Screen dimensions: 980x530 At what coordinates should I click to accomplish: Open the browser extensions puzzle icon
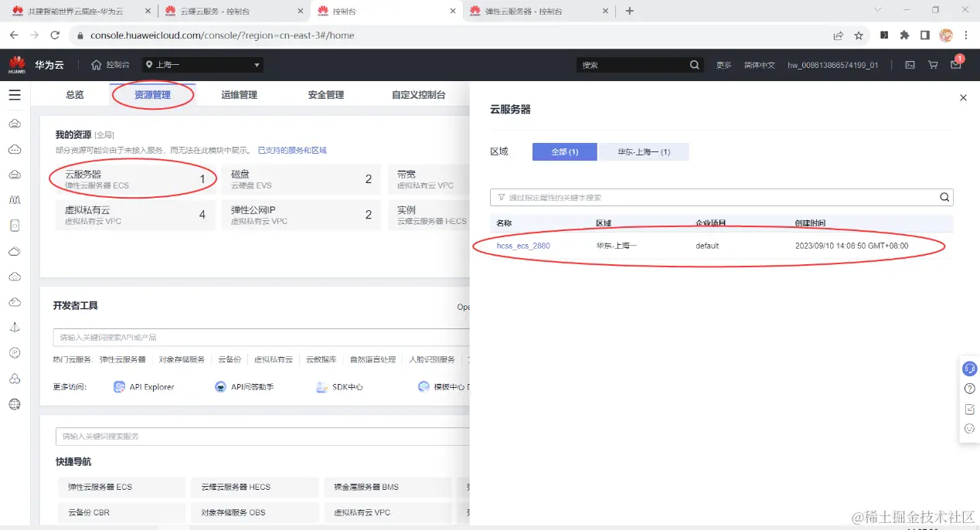pos(904,36)
